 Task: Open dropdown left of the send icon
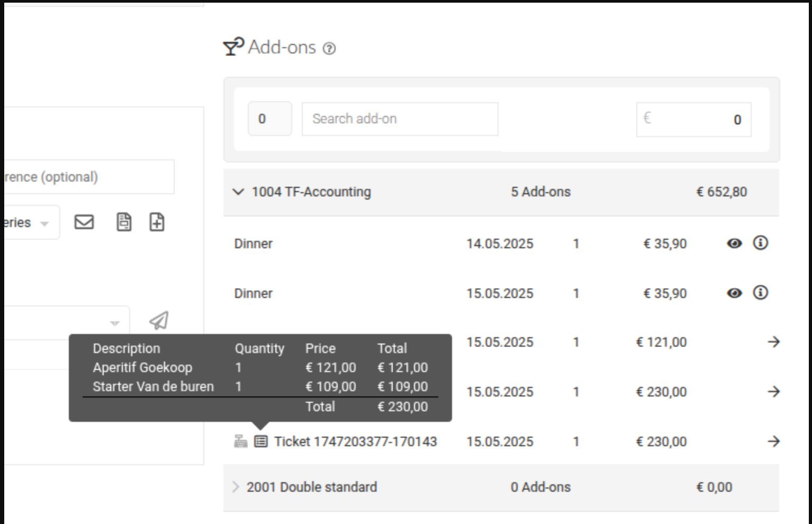[x=67, y=323]
